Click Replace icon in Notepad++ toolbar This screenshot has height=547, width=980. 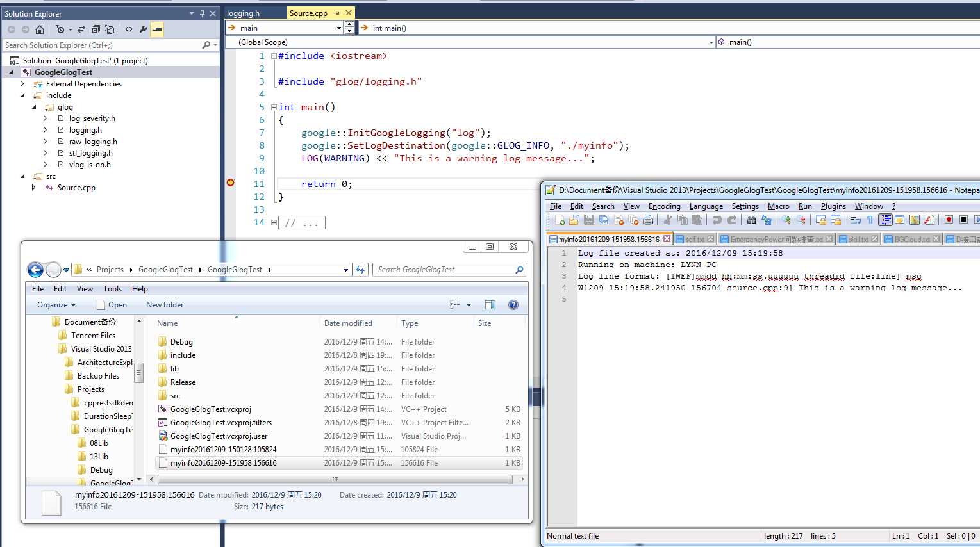(767, 220)
